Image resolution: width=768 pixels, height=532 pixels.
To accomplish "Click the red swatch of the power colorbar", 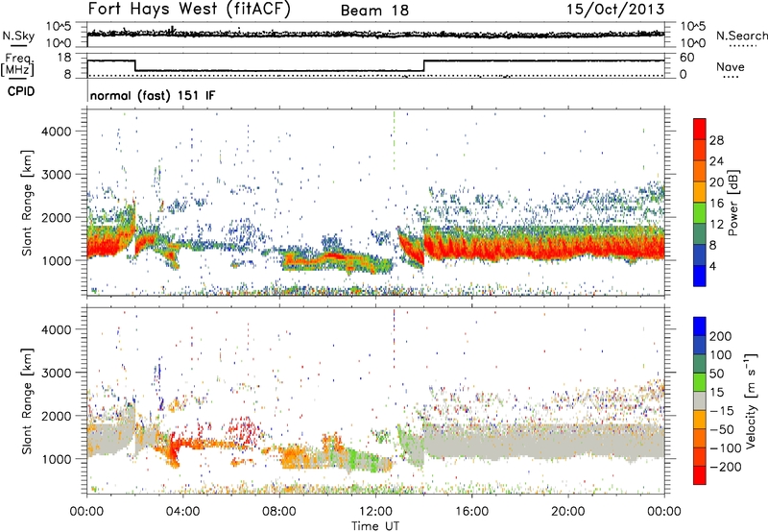I will coord(700,129).
